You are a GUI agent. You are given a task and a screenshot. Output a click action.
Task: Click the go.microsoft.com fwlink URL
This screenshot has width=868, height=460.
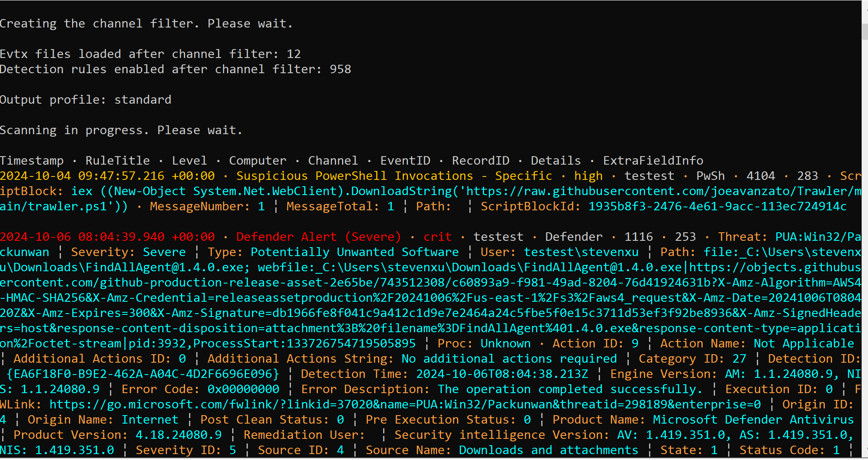[x=405, y=405]
